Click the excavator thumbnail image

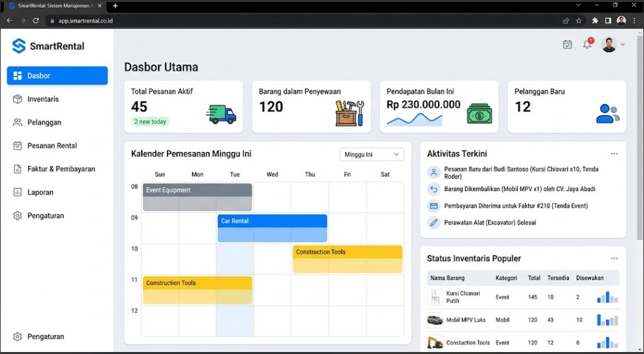(x=435, y=343)
